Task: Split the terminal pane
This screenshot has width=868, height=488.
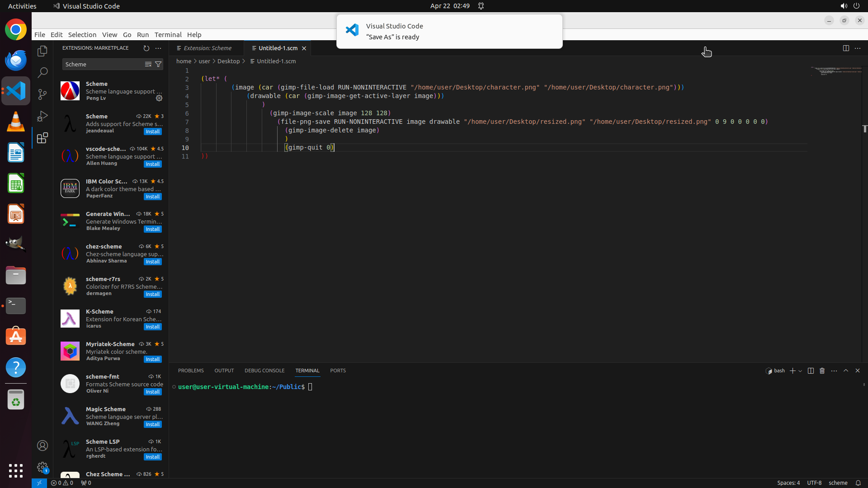Action: coord(811,371)
